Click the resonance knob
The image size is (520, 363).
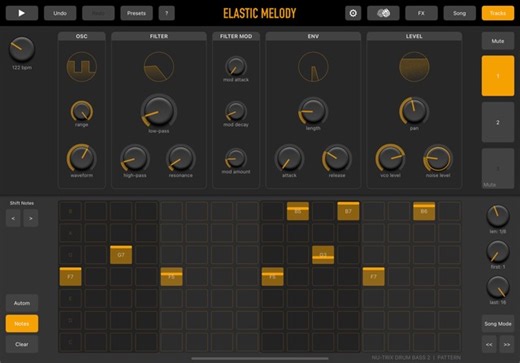(180, 158)
